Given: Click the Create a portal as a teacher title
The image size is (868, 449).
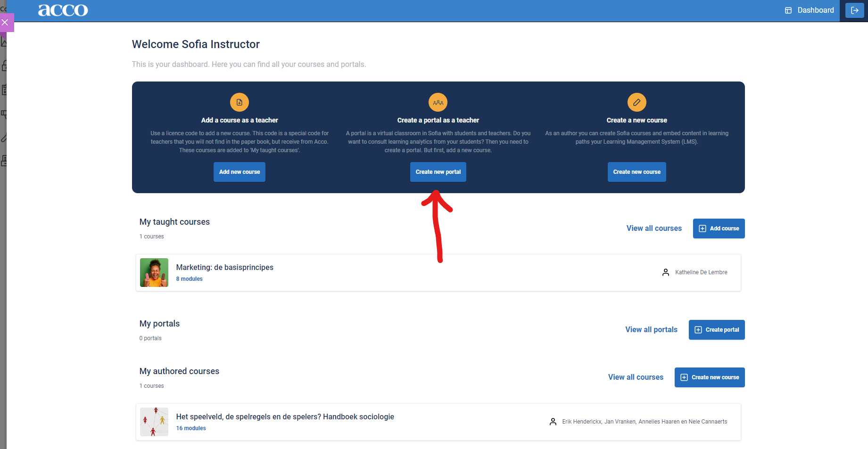Looking at the screenshot, I should (x=438, y=120).
